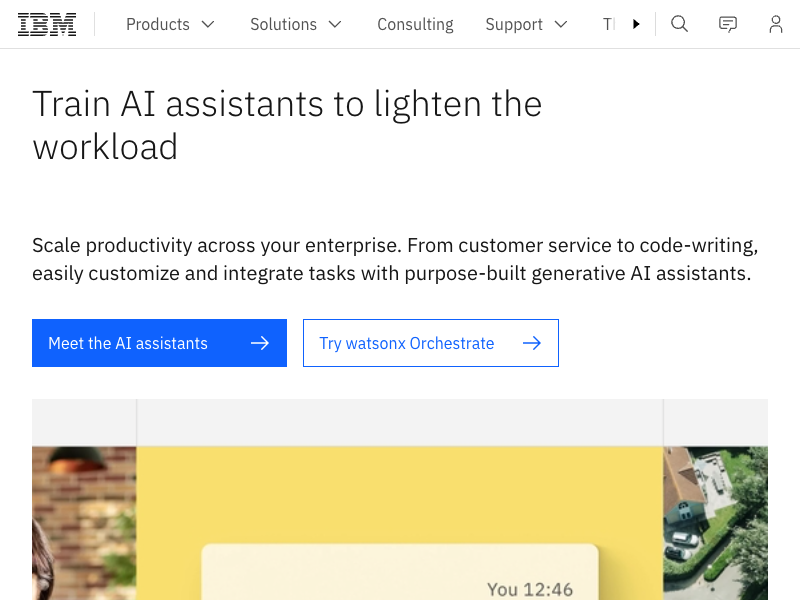800x600 pixels.
Task: Click the nav overflow right arrow
Action: [636, 24]
